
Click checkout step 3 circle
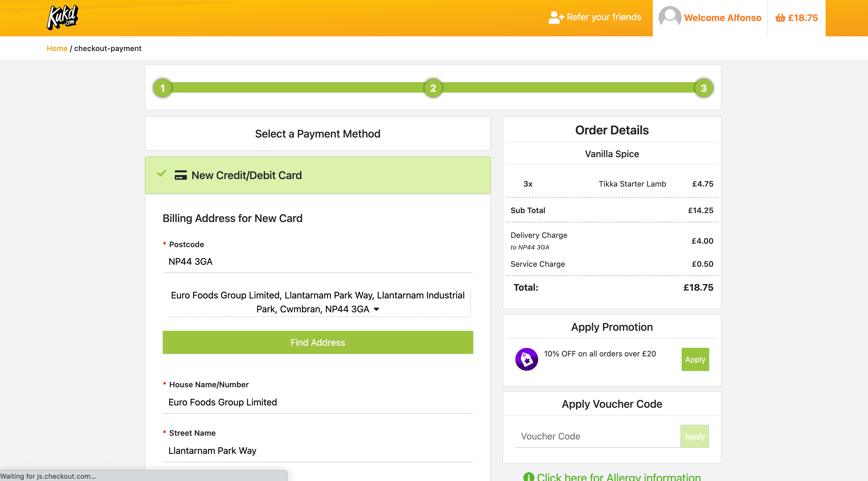(704, 88)
